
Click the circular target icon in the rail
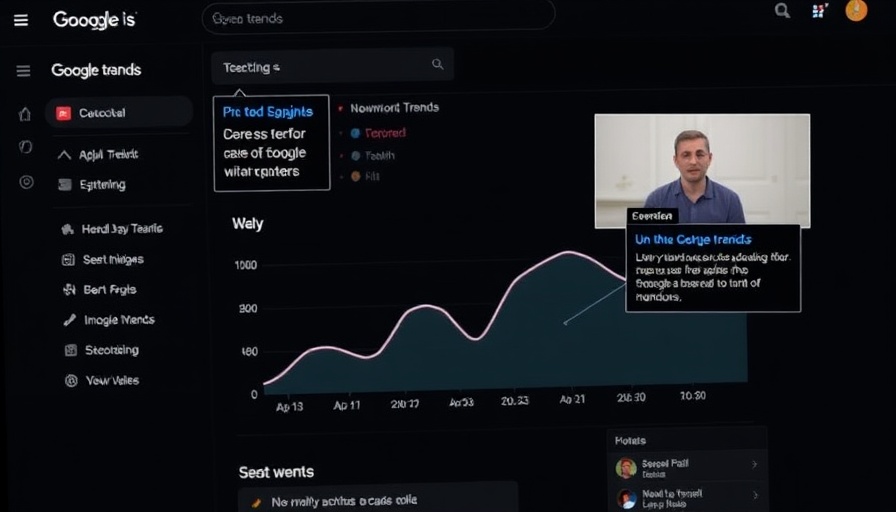[x=26, y=182]
